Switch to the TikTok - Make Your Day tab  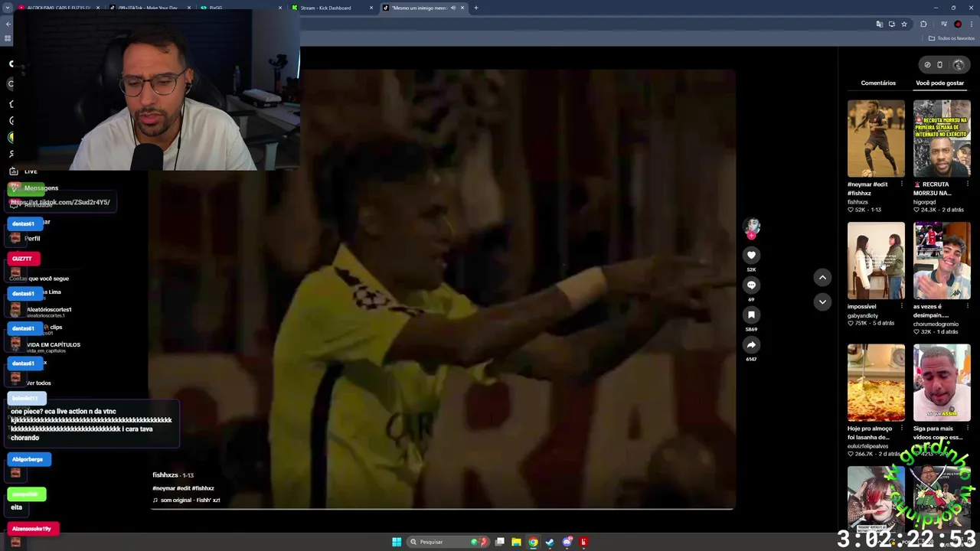point(149,8)
